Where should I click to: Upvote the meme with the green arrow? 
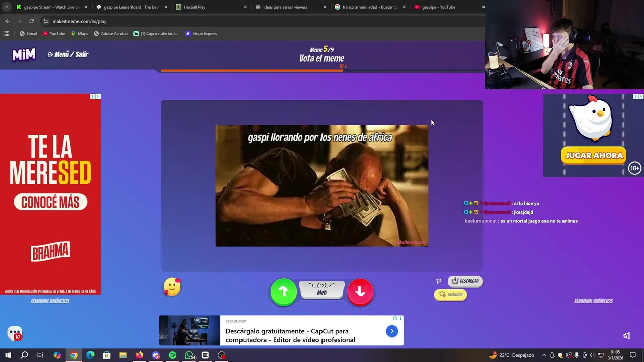coord(283,291)
